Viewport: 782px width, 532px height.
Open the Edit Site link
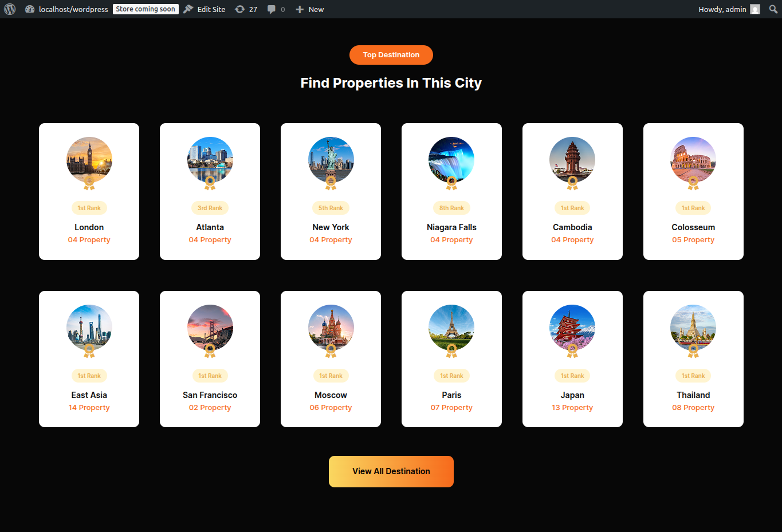[x=205, y=9]
